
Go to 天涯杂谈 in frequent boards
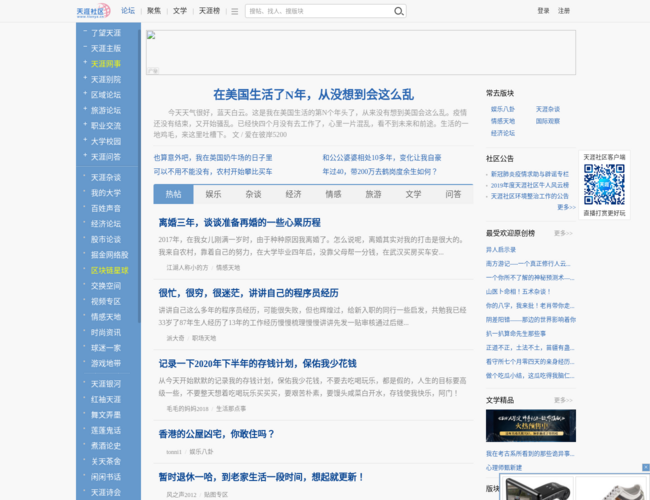tap(548, 109)
